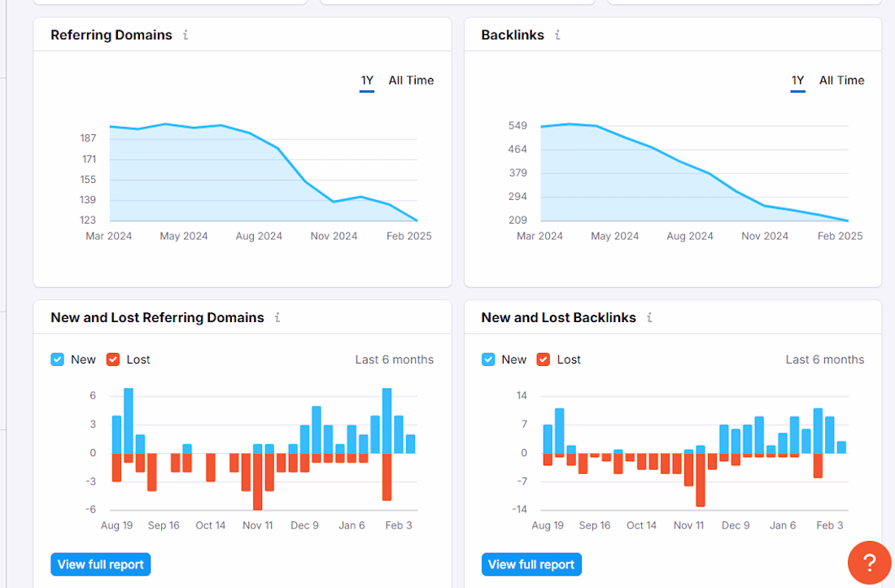Image resolution: width=895 pixels, height=588 pixels.
Task: Toggle the New checkbox for Backlinks chart
Action: (488, 359)
